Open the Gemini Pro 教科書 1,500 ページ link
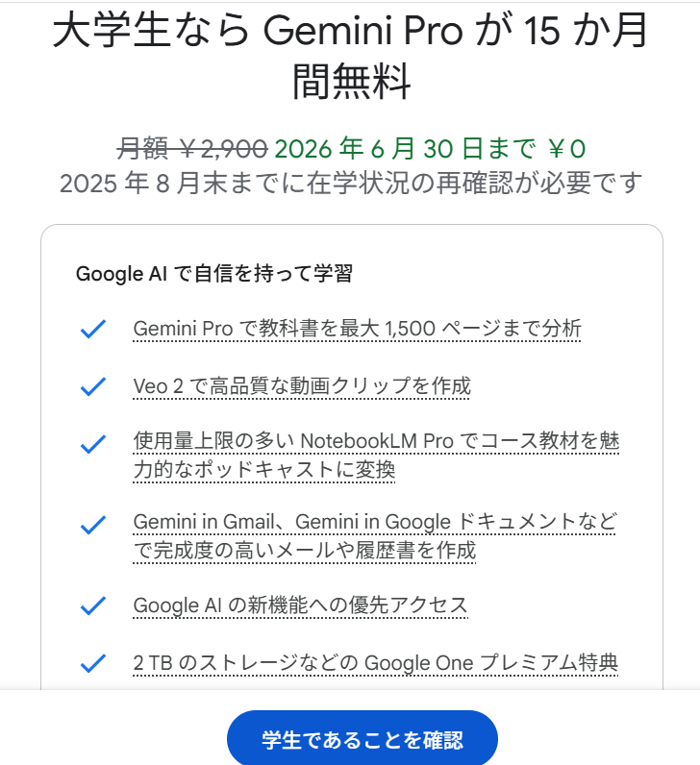Screen dimensions: 700x765 click(x=357, y=329)
